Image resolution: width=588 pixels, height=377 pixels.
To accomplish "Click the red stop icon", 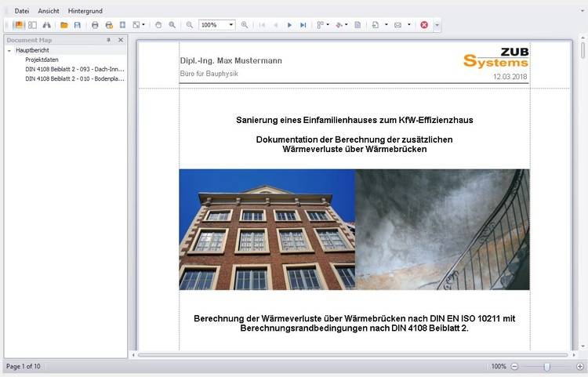I will (x=424, y=25).
